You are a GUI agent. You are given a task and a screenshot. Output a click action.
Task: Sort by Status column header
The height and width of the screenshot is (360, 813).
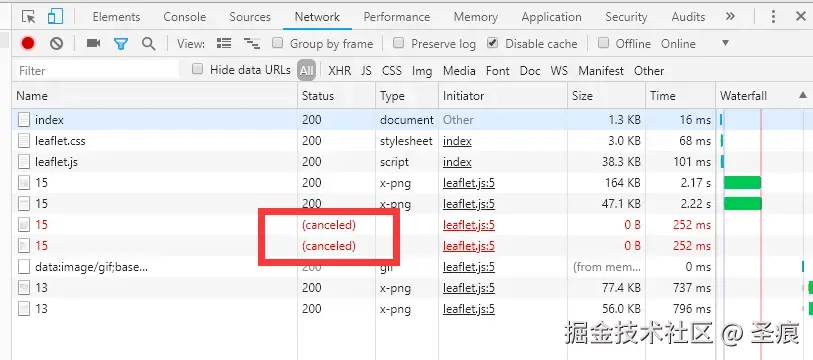337,95
